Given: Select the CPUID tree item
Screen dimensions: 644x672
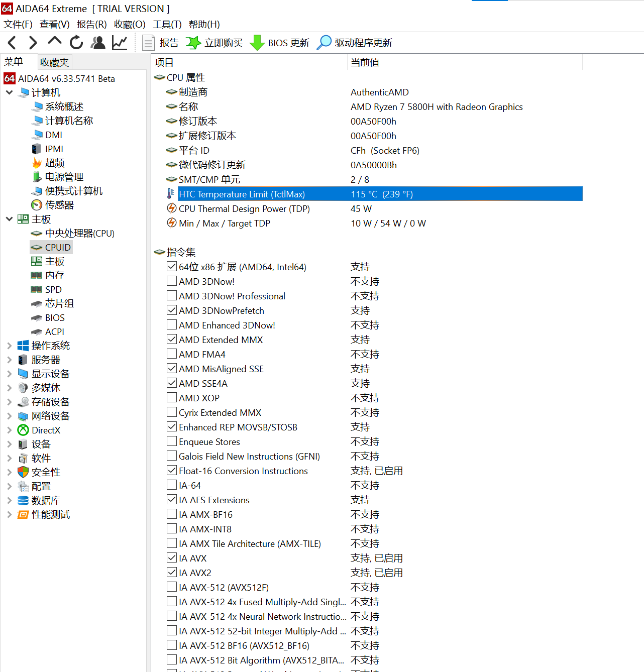Looking at the screenshot, I should (x=51, y=247).
